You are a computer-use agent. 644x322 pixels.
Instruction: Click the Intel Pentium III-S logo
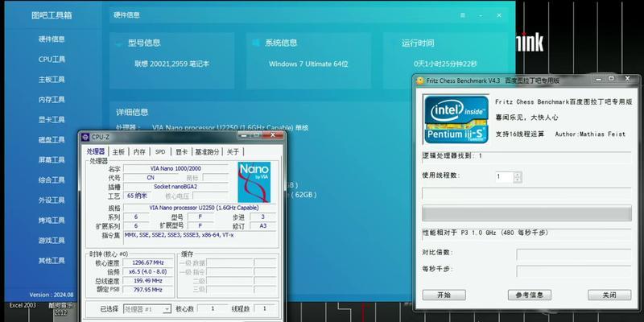coord(456,119)
